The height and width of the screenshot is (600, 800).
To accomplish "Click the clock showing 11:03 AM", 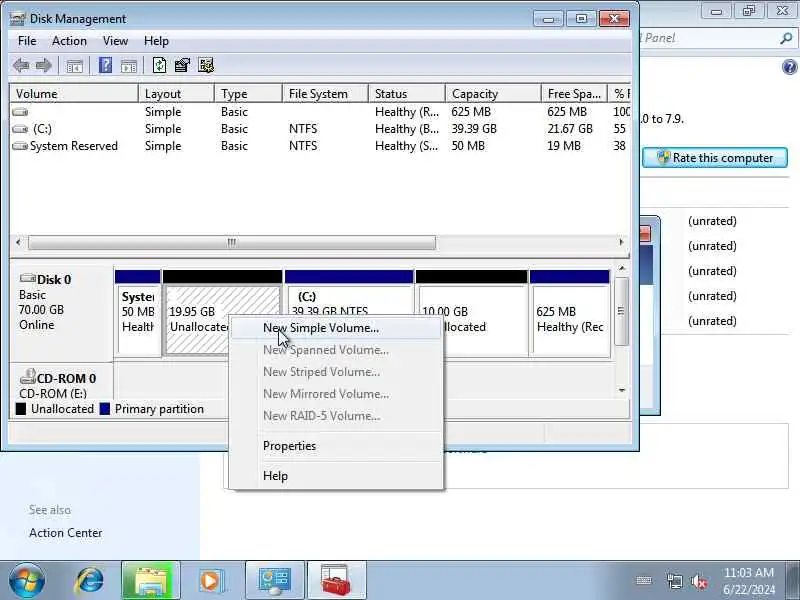I will point(748,572).
